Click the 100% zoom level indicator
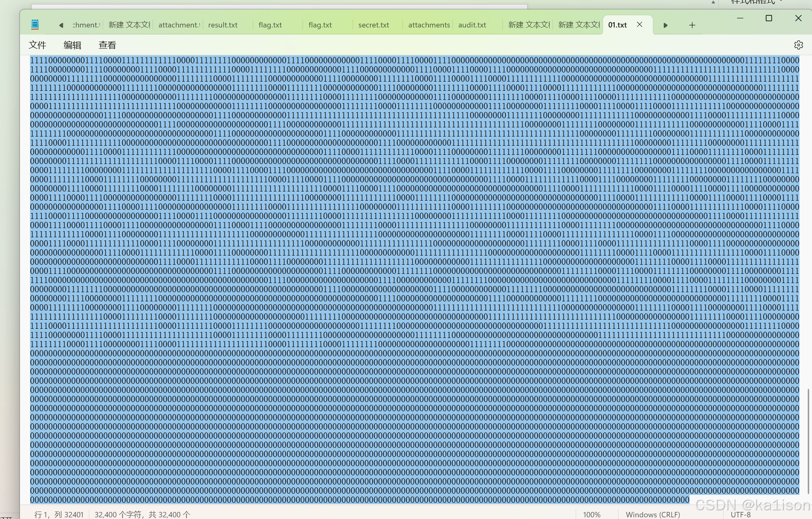 [x=591, y=514]
